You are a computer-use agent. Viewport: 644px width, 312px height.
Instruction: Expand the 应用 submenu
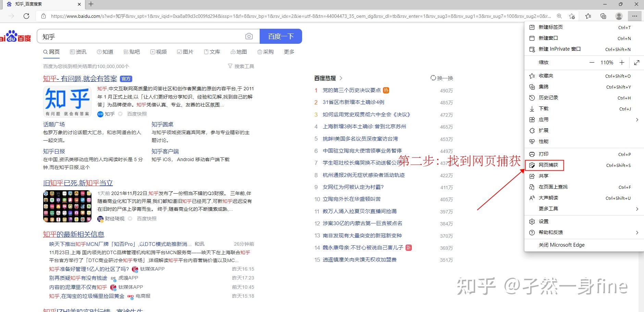(x=584, y=119)
